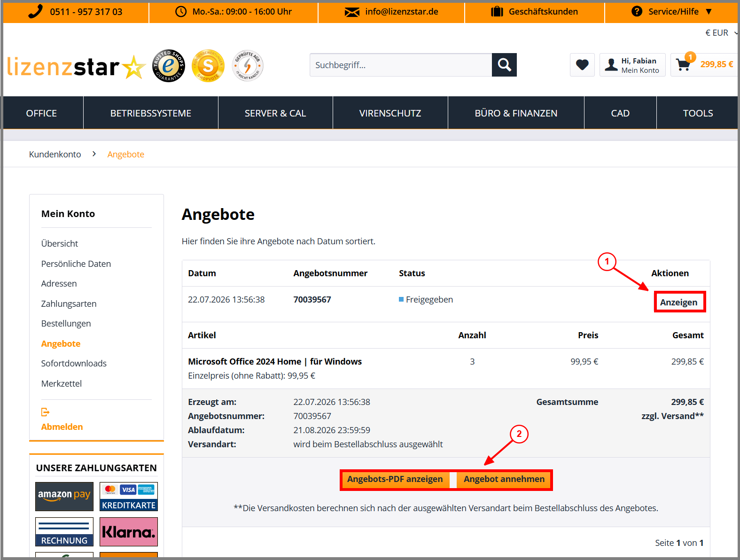Open Adressen in sidebar

(x=59, y=284)
